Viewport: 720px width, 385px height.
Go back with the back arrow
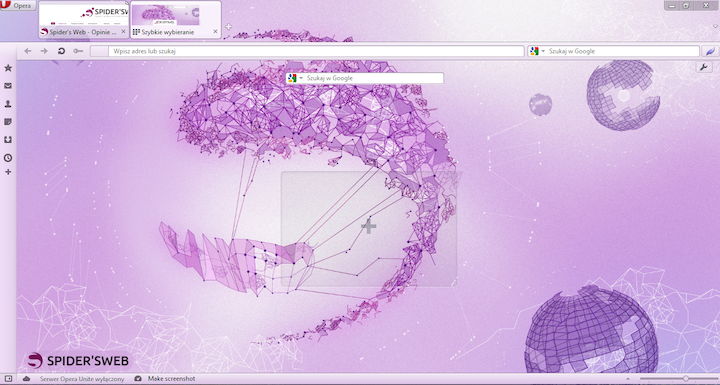coord(28,51)
